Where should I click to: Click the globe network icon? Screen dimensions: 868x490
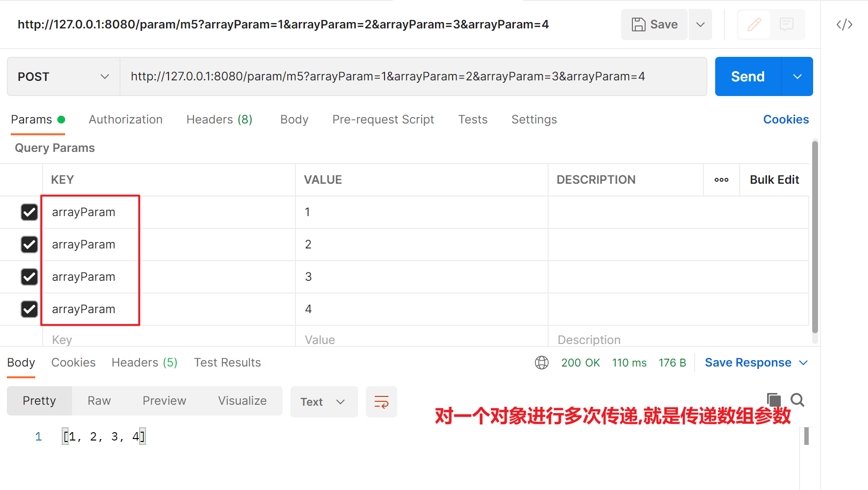click(x=542, y=363)
